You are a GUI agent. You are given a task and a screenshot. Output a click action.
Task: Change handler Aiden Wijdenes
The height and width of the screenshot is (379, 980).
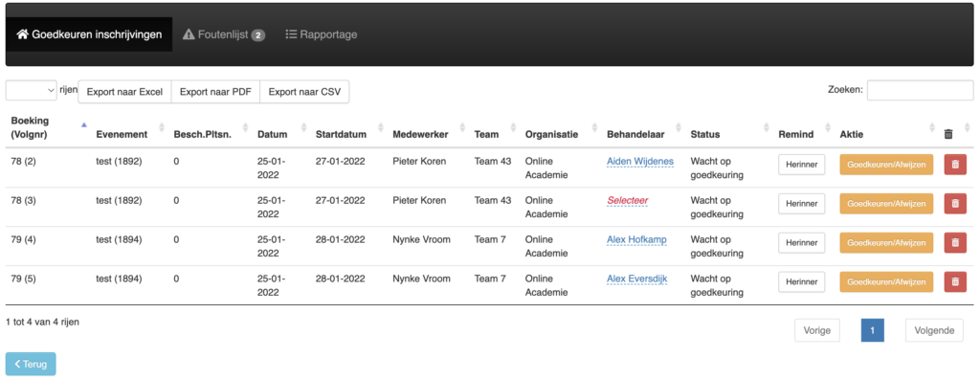tap(640, 162)
